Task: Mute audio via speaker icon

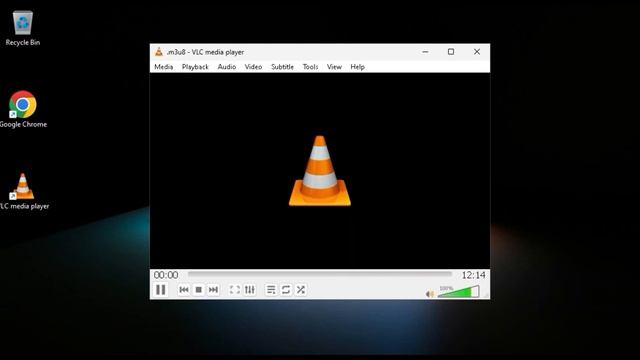Action: 429,294
